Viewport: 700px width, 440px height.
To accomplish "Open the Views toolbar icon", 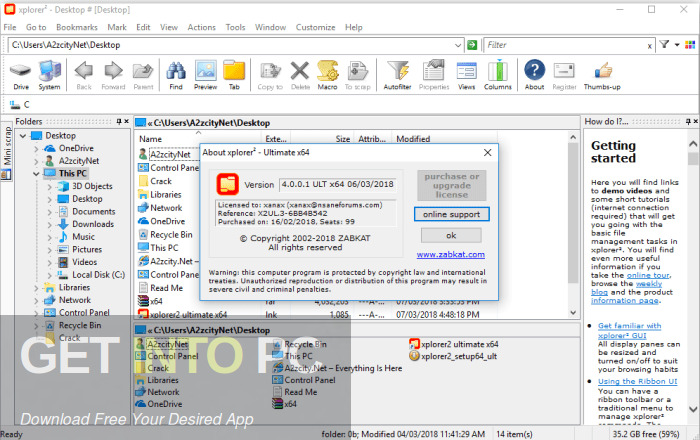I will (467, 75).
